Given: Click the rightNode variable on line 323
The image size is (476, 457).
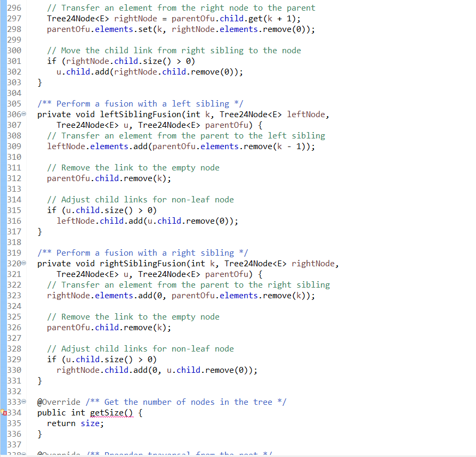Looking at the screenshot, I should (x=68, y=295).
